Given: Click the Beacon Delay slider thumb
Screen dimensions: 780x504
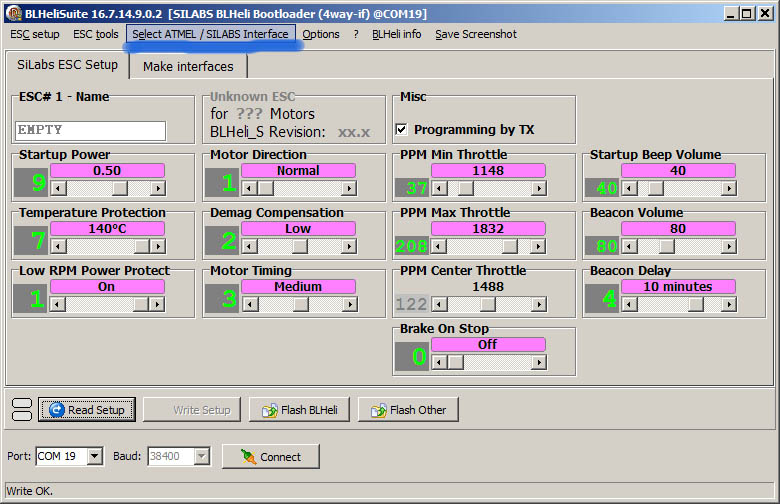Looking at the screenshot, I should coord(696,304).
